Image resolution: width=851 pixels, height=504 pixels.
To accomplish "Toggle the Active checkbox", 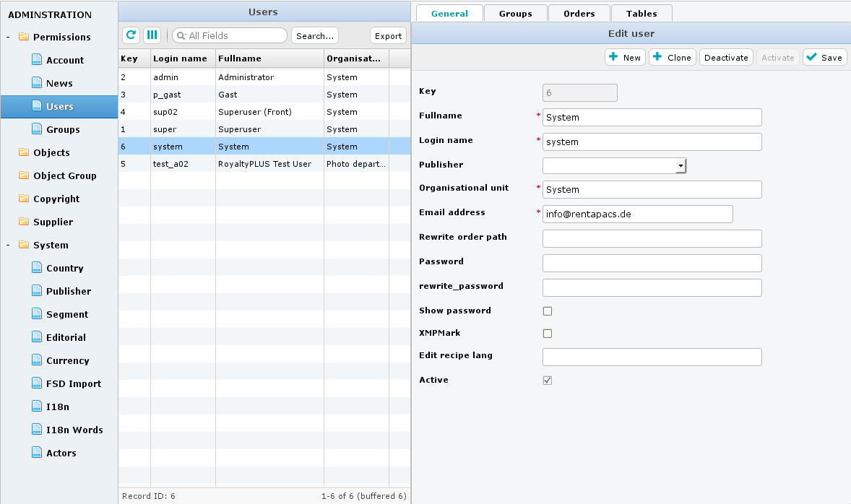I will click(548, 381).
